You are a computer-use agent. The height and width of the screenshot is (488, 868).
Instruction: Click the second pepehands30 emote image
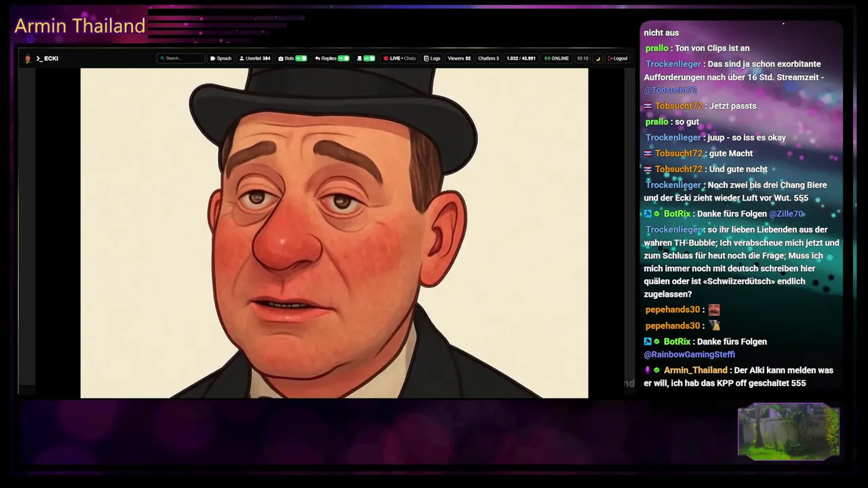[714, 325]
